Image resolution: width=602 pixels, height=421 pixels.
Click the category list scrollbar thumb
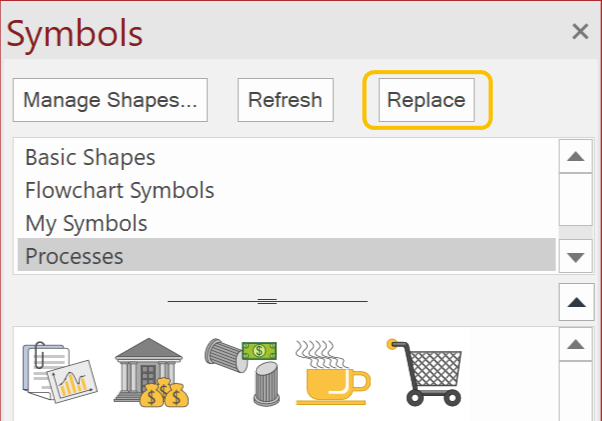[x=576, y=199]
